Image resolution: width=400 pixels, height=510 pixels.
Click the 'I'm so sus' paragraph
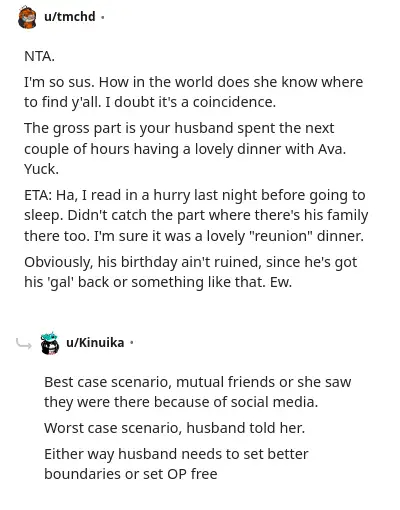pyautogui.click(x=193, y=92)
